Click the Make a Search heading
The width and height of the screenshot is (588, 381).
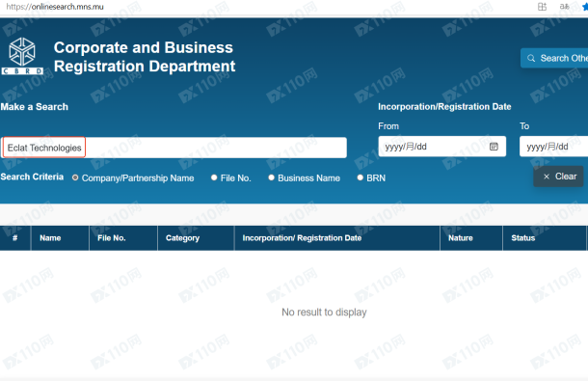pos(34,107)
